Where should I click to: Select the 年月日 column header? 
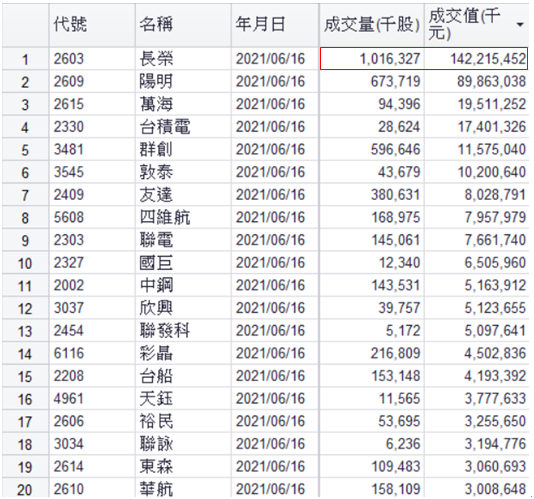pyautogui.click(x=275, y=25)
